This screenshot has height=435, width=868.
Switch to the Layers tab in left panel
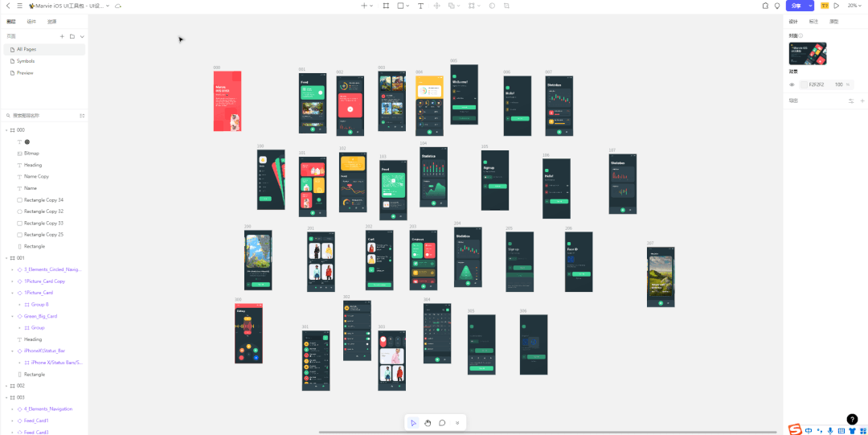tap(11, 22)
